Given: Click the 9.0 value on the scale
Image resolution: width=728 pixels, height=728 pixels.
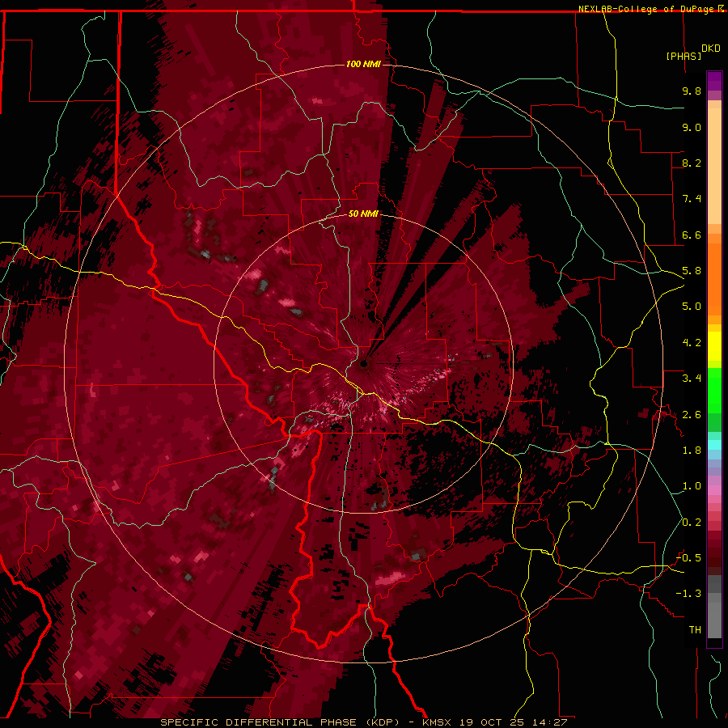Looking at the screenshot, I should pyautogui.click(x=692, y=127).
